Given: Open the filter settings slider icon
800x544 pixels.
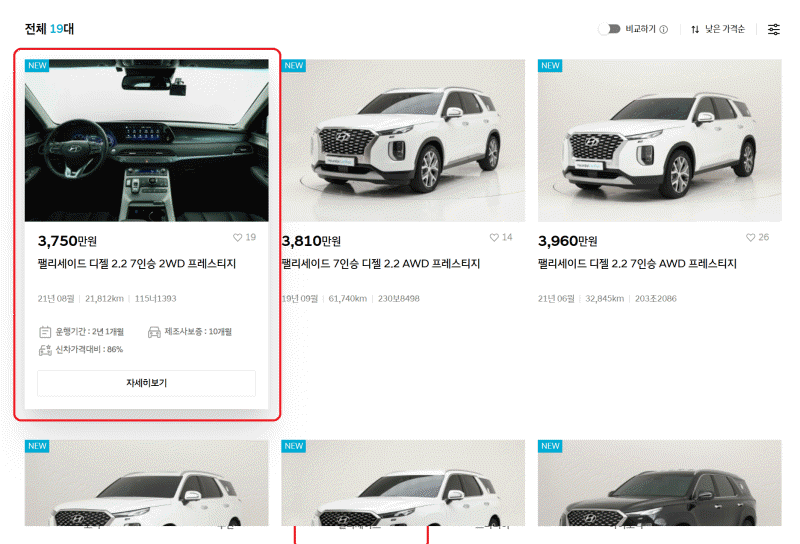Looking at the screenshot, I should [x=774, y=30].
